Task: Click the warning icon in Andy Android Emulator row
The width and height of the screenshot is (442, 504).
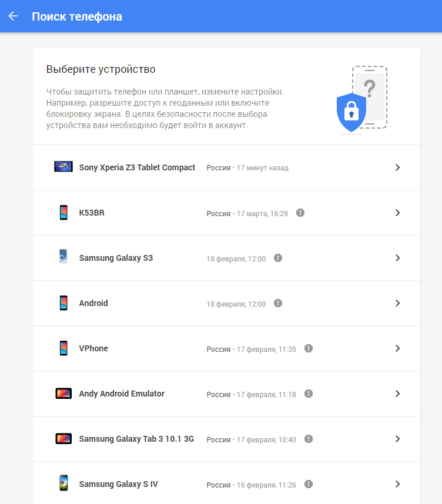Action: coord(309,394)
